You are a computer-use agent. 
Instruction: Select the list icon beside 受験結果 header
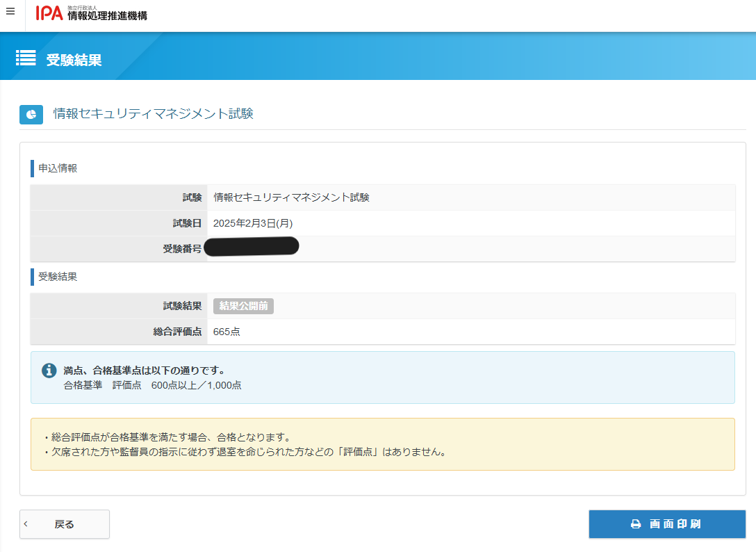26,58
